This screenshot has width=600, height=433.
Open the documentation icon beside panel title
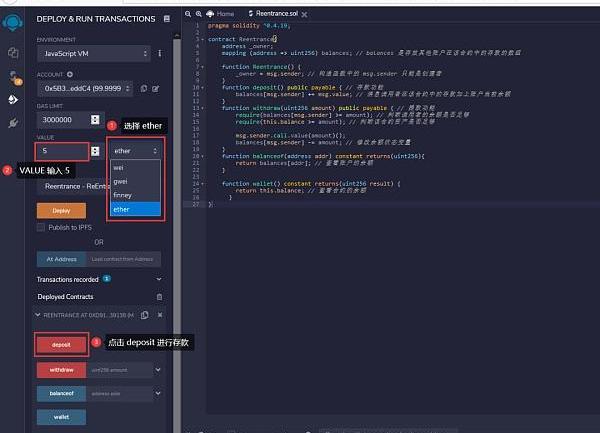click(x=166, y=19)
